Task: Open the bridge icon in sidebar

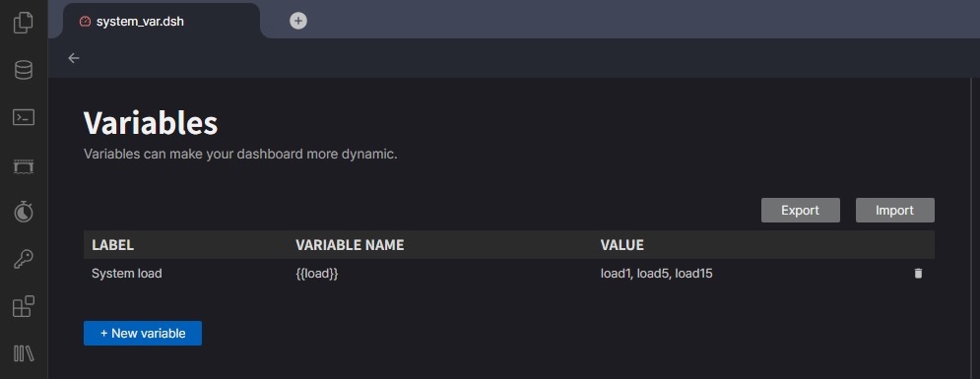Action: pos(23,166)
